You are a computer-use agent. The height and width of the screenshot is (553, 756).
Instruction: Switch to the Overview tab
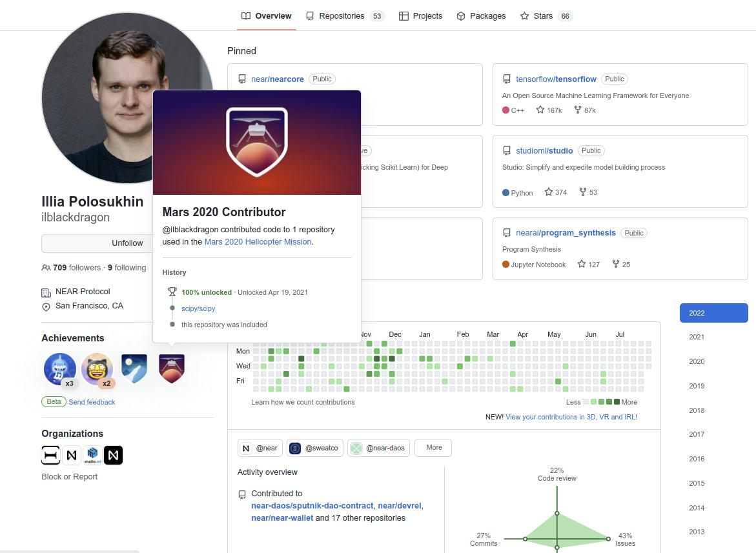(x=266, y=16)
